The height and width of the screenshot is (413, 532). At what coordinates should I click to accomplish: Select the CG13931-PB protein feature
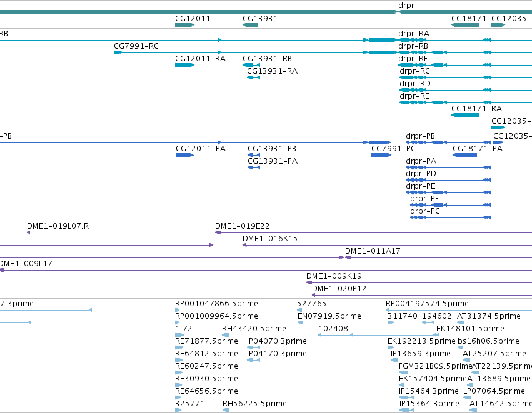(254, 155)
